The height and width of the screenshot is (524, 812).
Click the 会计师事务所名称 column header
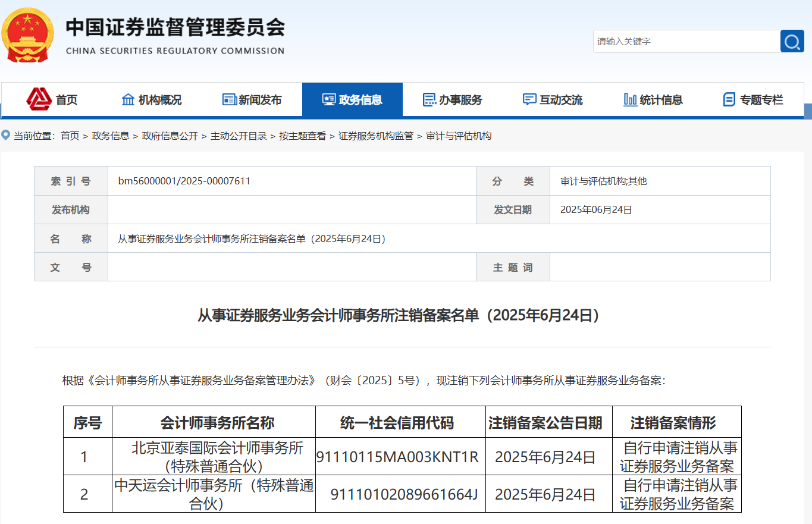(214, 422)
